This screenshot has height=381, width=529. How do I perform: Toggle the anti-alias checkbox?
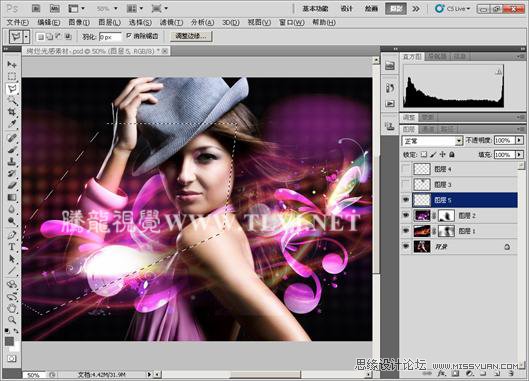129,35
